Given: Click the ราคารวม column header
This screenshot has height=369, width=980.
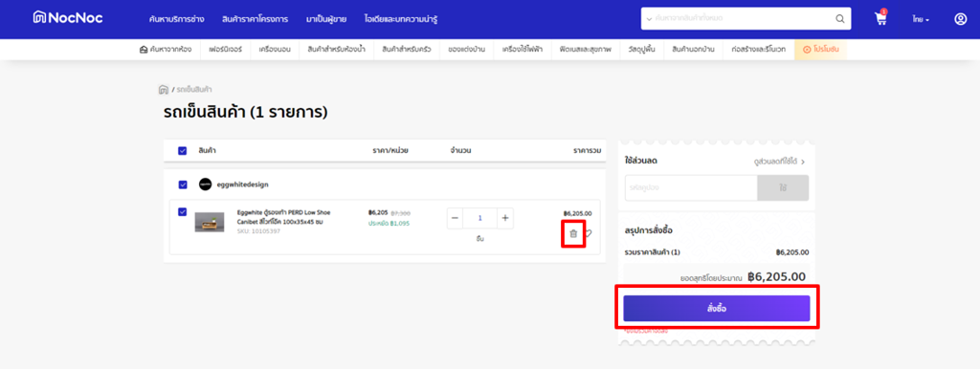Looking at the screenshot, I should [587, 150].
